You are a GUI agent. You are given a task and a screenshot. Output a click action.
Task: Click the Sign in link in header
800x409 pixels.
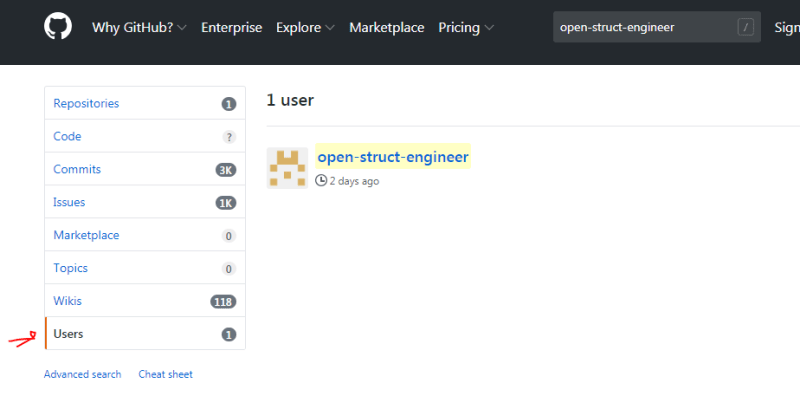(787, 28)
